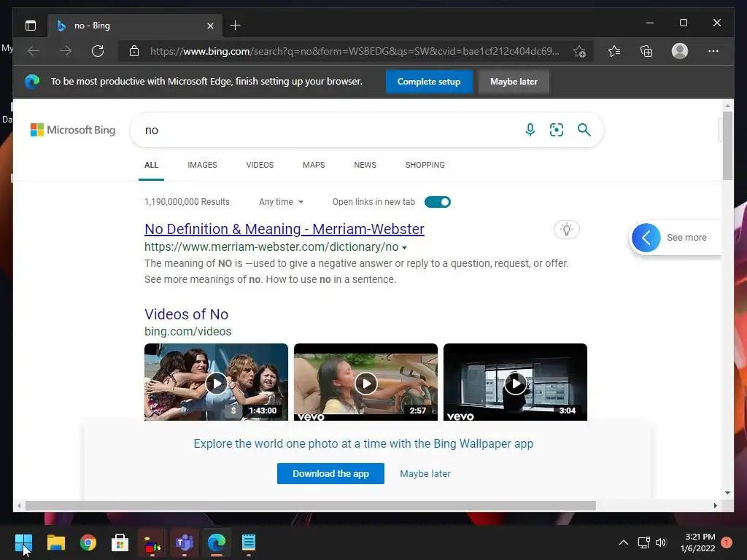Dismiss wallpaper promo via Maybe later link

pyautogui.click(x=425, y=474)
